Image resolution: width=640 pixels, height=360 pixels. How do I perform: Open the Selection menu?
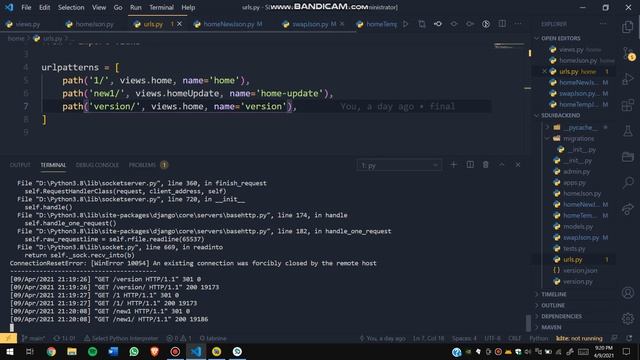coord(71,7)
